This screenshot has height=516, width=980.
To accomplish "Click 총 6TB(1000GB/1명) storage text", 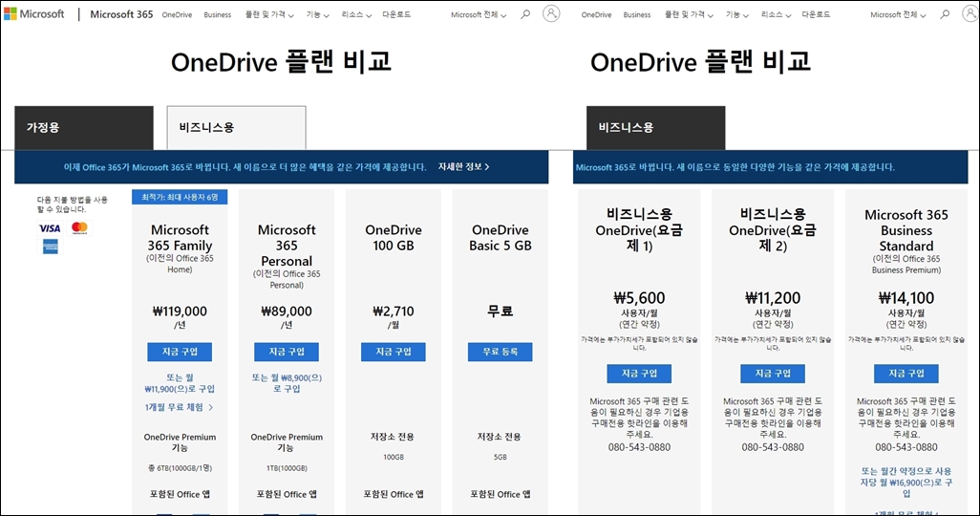I will pyautogui.click(x=180, y=468).
